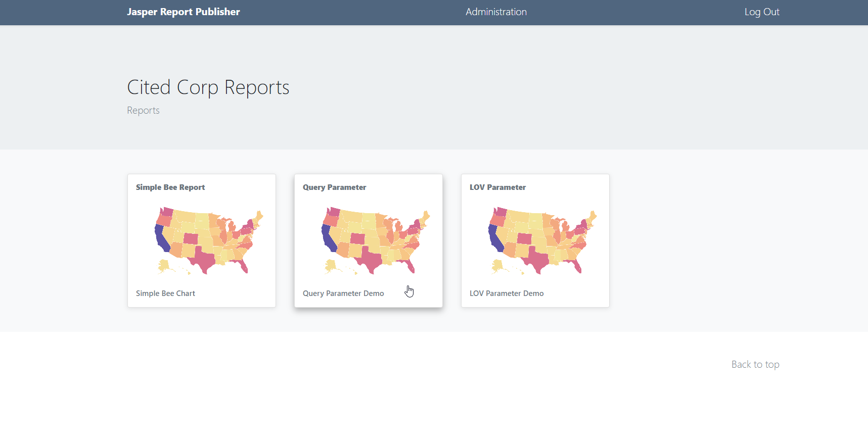Open the Administration menu item
Image resolution: width=868 pixels, height=444 pixels.
[x=496, y=12]
